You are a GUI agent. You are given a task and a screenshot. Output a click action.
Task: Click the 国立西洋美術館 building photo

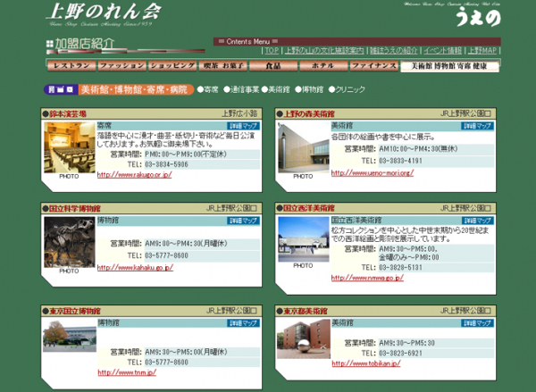click(304, 239)
